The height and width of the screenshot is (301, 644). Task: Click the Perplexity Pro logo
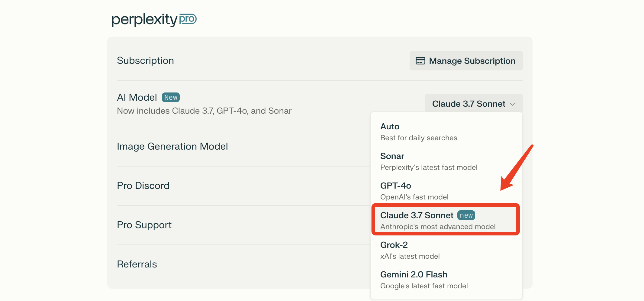coord(154,20)
